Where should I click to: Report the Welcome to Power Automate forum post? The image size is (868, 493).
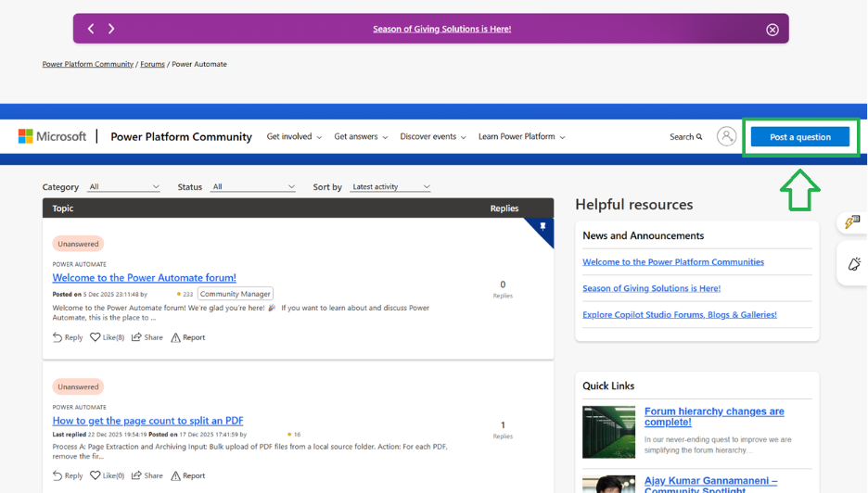point(187,337)
